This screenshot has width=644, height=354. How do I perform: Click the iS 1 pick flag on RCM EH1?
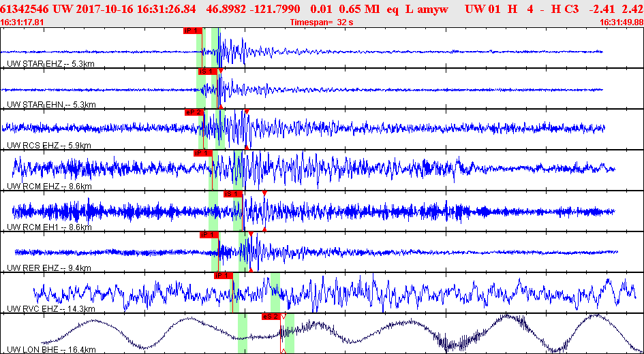232,194
